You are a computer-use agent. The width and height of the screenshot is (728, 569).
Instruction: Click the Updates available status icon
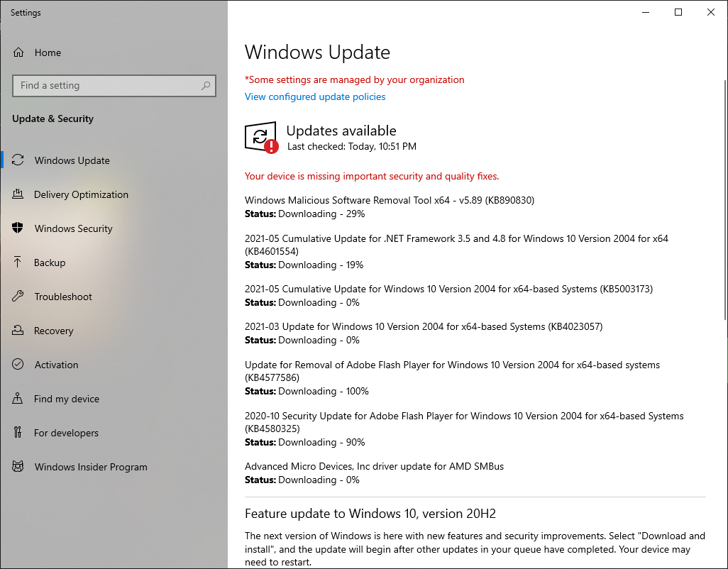tap(261, 137)
